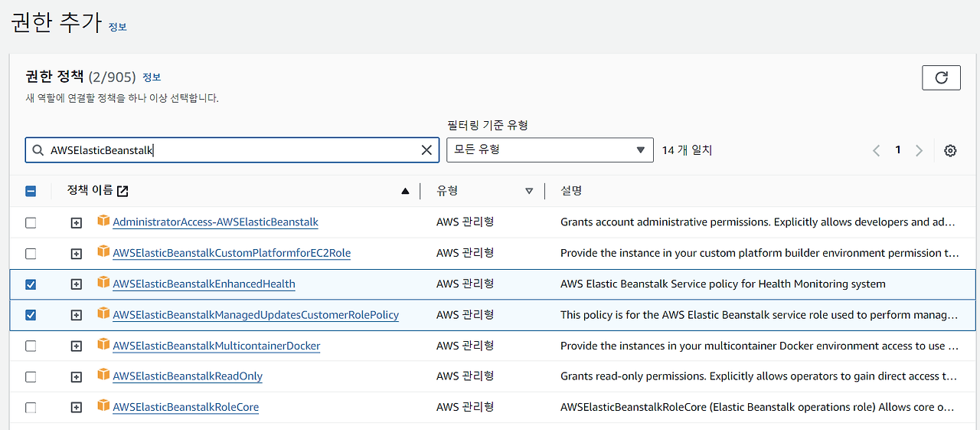The height and width of the screenshot is (430, 980).
Task: Check AWSElasticBeanstalkReadOnly checkbox
Action: [x=31, y=376]
